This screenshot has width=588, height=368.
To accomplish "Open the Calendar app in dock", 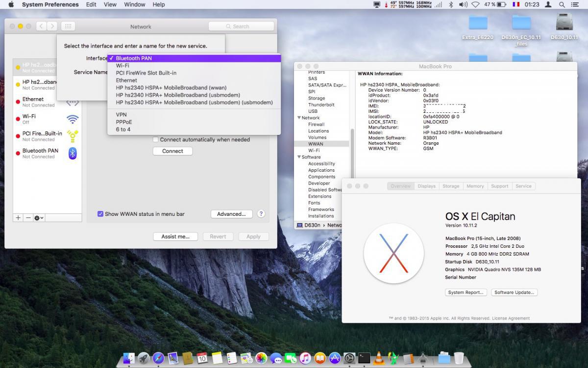I will tap(202, 358).
